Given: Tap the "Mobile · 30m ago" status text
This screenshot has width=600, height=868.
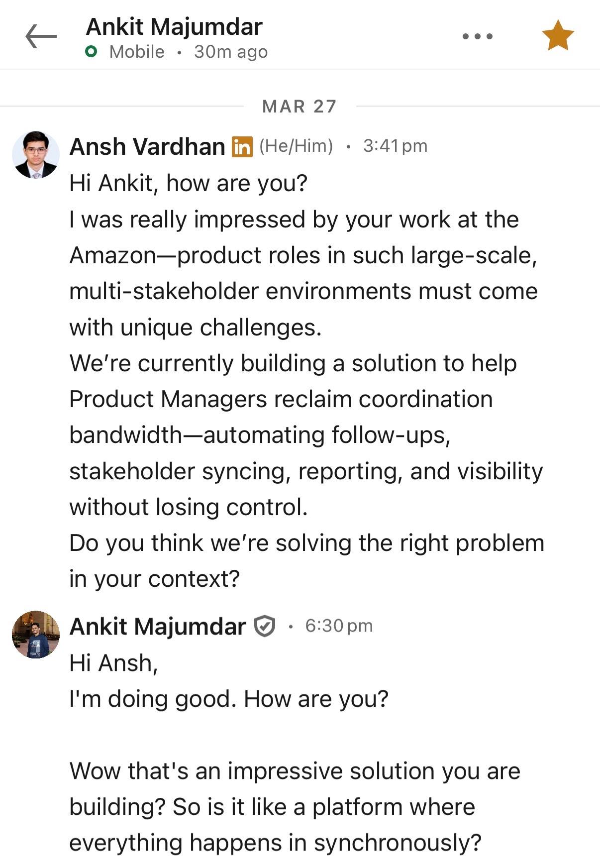Looking at the screenshot, I should pyautogui.click(x=188, y=52).
